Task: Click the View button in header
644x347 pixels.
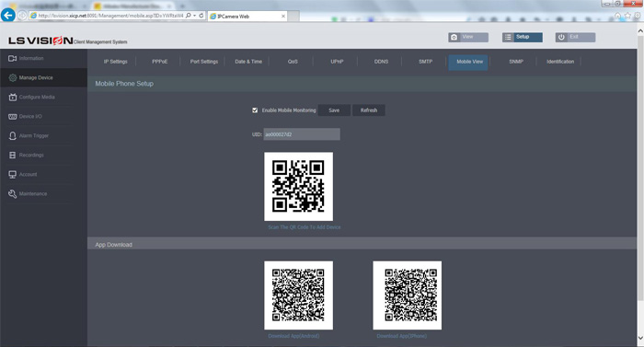Action: [468, 38]
